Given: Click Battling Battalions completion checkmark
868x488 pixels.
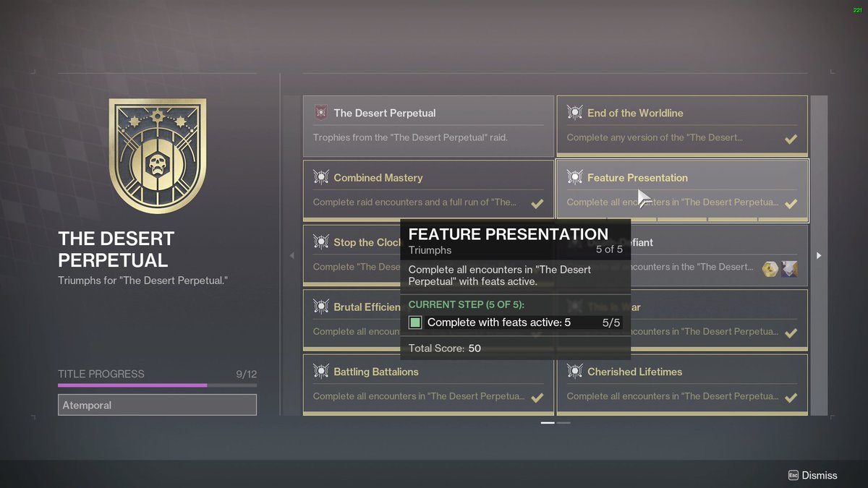Looking at the screenshot, I should point(537,398).
